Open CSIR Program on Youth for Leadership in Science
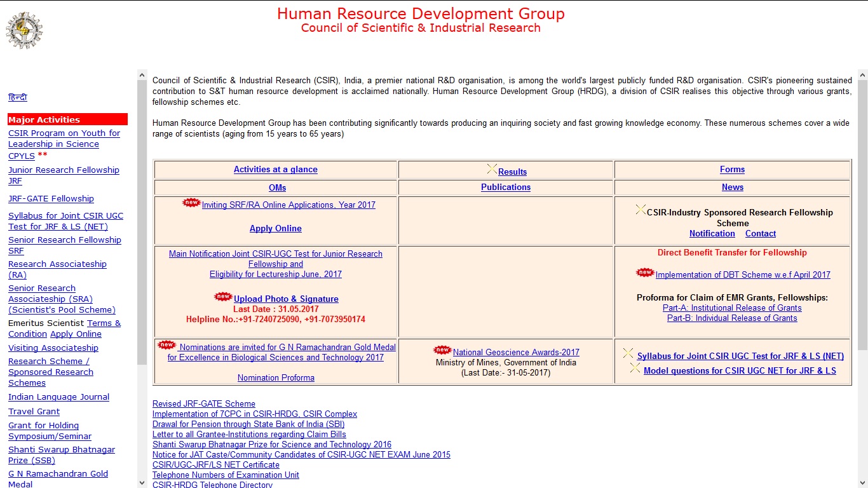This screenshot has width=868, height=488. pos(64,144)
